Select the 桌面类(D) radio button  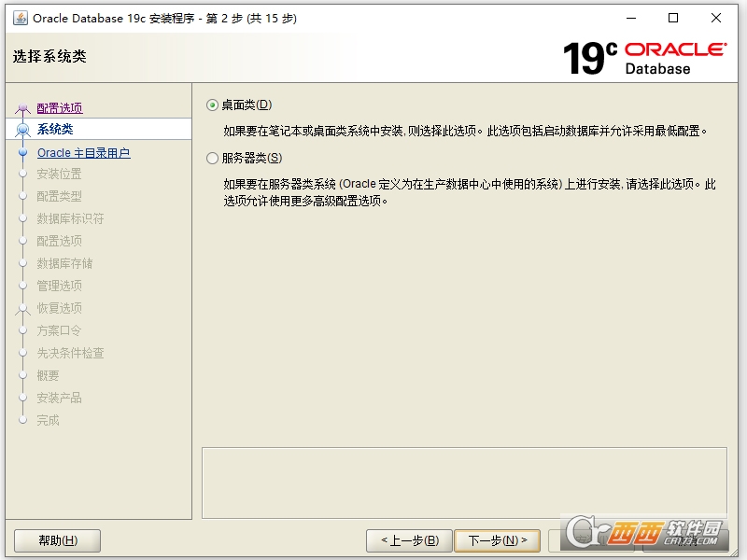click(x=212, y=105)
